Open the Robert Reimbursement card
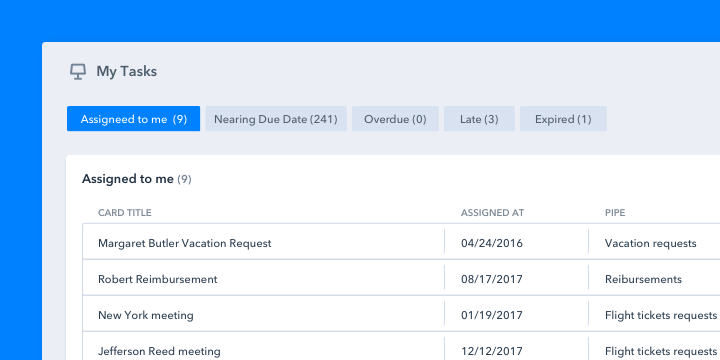The width and height of the screenshot is (720, 360). [x=158, y=279]
